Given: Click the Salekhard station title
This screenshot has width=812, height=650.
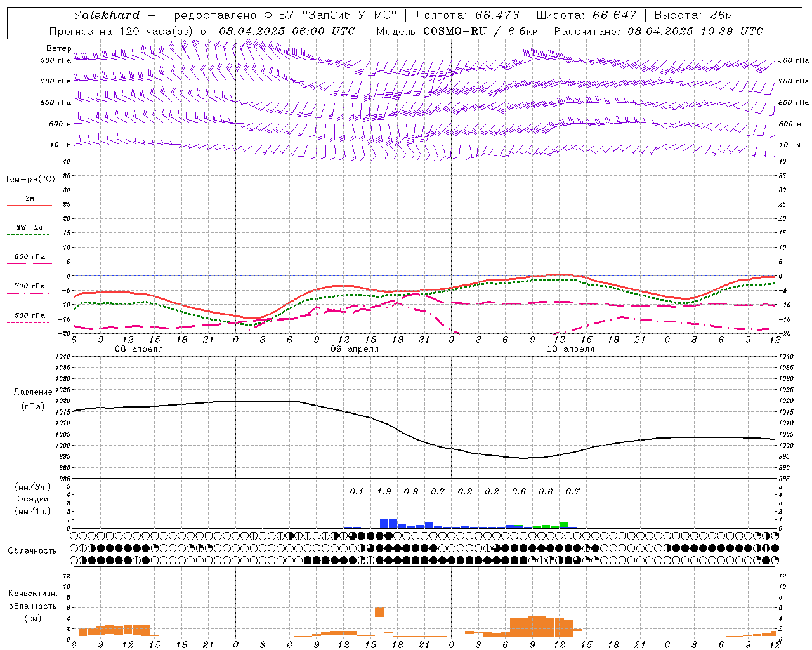Looking at the screenshot, I should pyautogui.click(x=106, y=15).
